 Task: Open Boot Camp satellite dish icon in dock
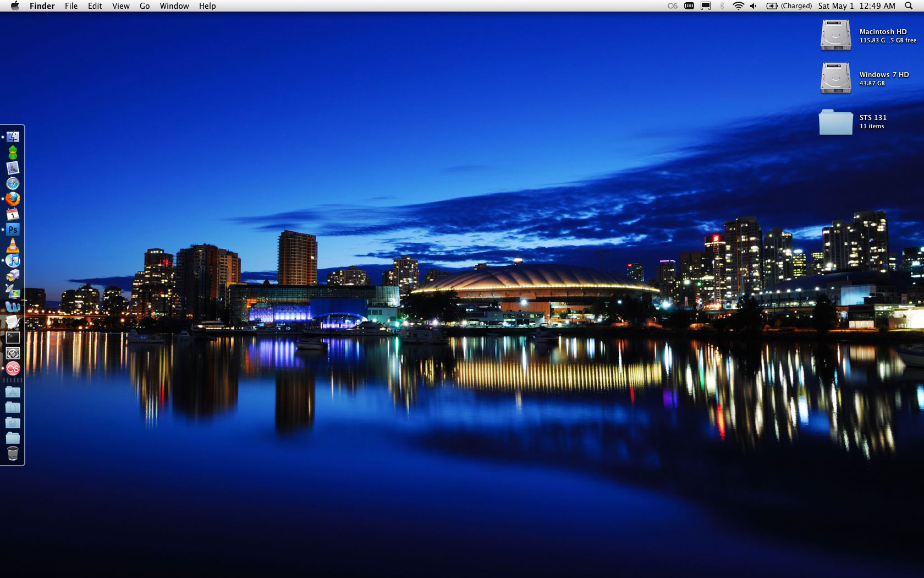(13, 291)
